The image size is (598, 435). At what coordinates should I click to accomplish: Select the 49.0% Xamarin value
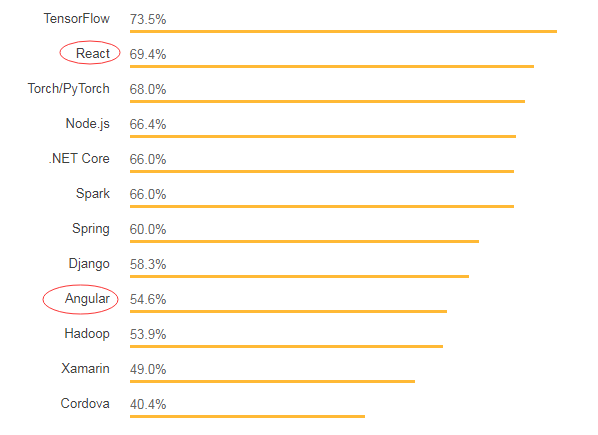148,369
